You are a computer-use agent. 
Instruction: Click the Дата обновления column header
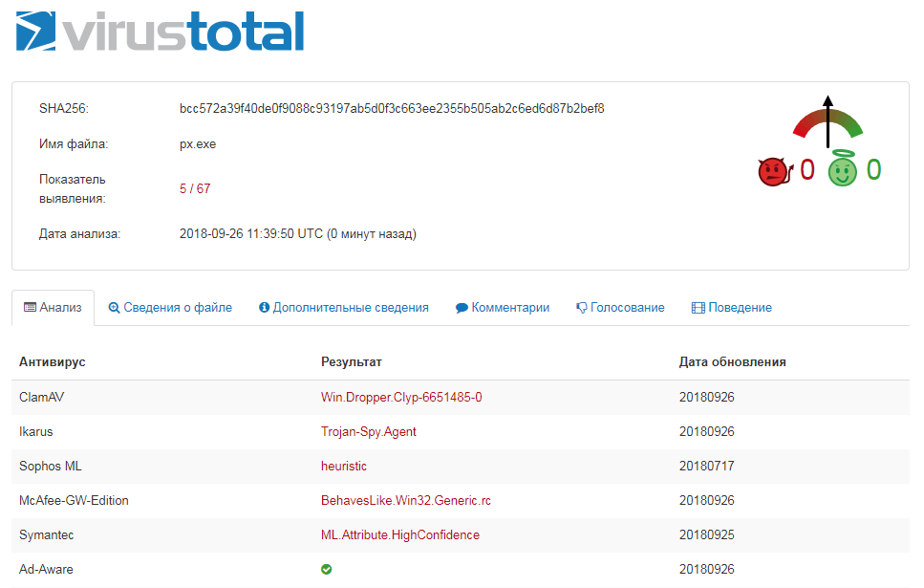[x=733, y=361]
